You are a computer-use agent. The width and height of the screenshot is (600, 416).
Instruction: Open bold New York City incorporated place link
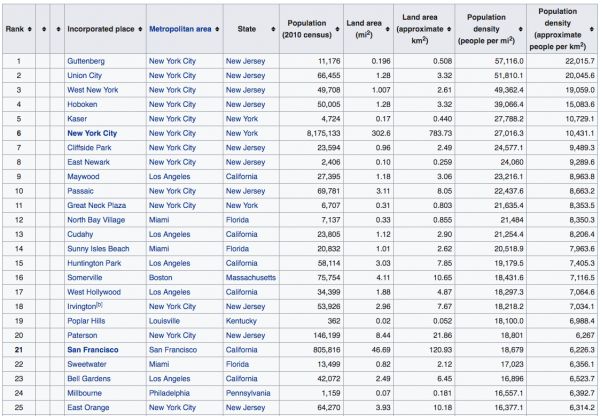click(92, 134)
